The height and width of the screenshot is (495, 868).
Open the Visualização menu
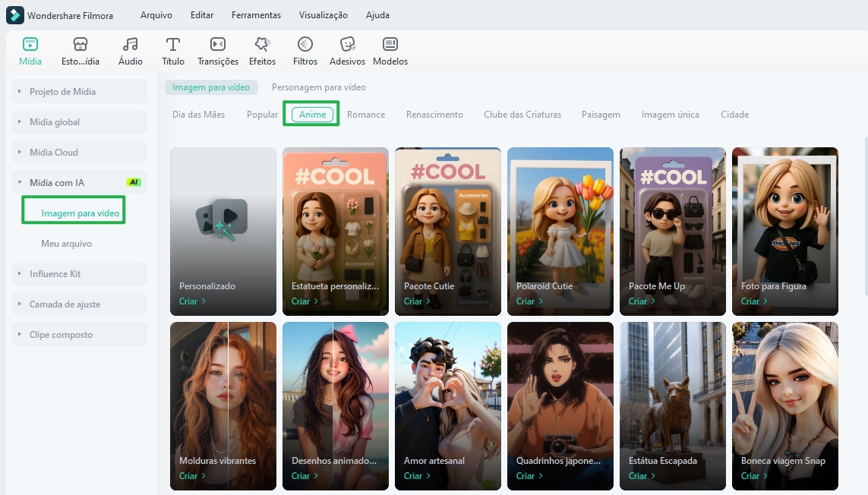point(324,15)
